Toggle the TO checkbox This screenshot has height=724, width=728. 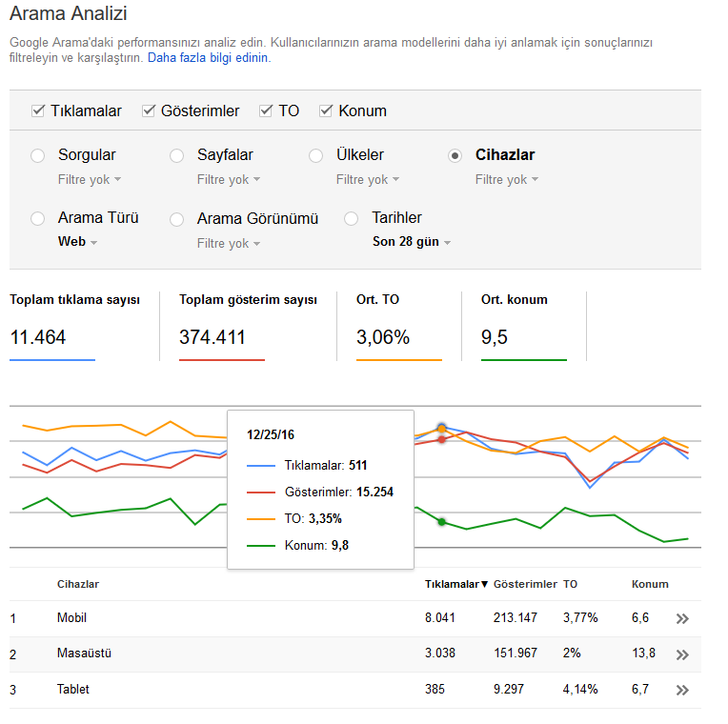pyautogui.click(x=266, y=111)
